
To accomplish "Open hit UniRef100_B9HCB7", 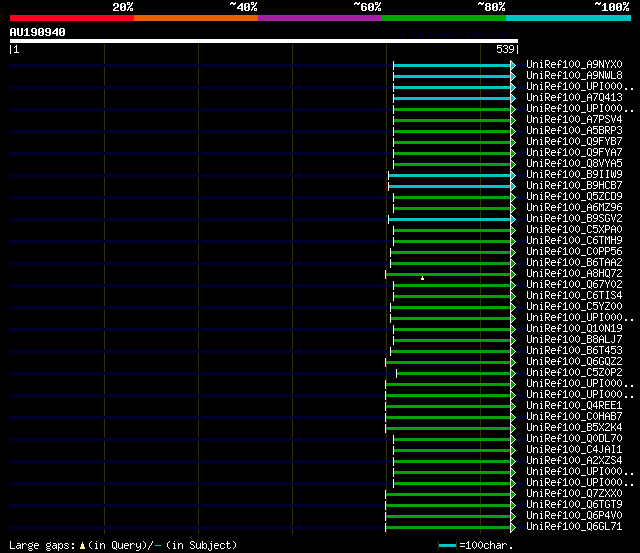I will (x=574, y=186).
